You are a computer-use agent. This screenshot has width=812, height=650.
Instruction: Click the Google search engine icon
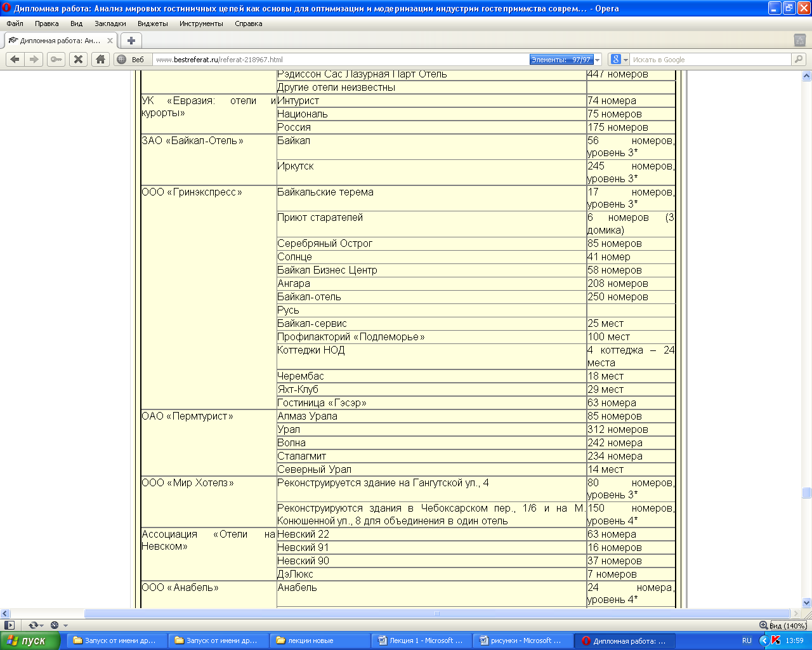(x=615, y=59)
